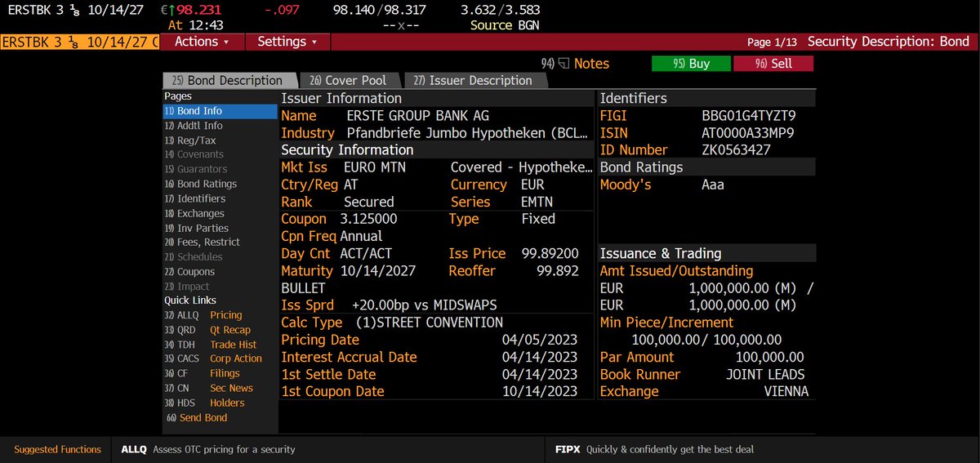
Task: Click the red Sell button
Action: [773, 64]
